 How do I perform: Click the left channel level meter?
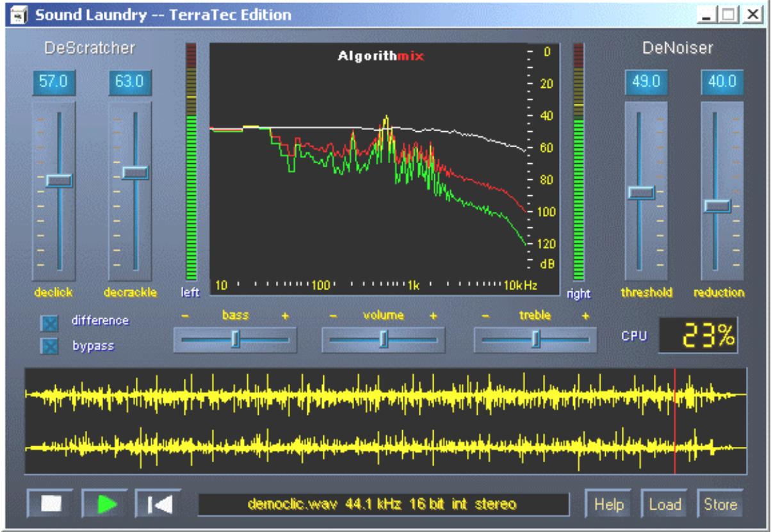(x=192, y=163)
